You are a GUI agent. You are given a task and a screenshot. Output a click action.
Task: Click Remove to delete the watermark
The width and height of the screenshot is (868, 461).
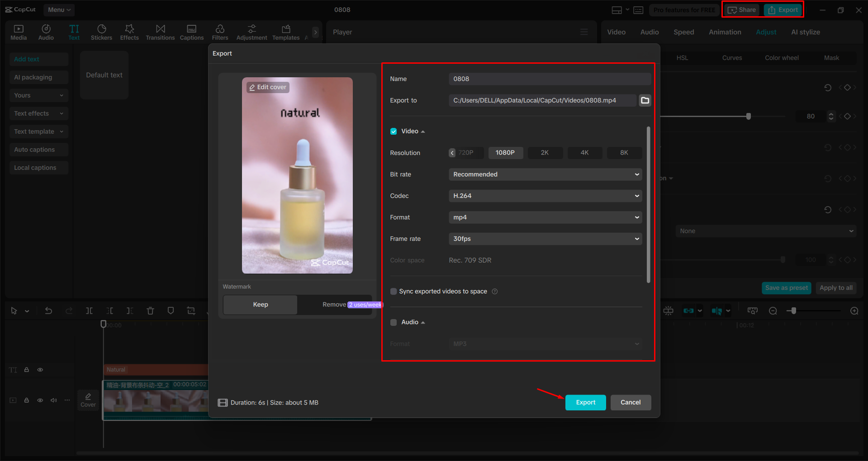(x=334, y=305)
